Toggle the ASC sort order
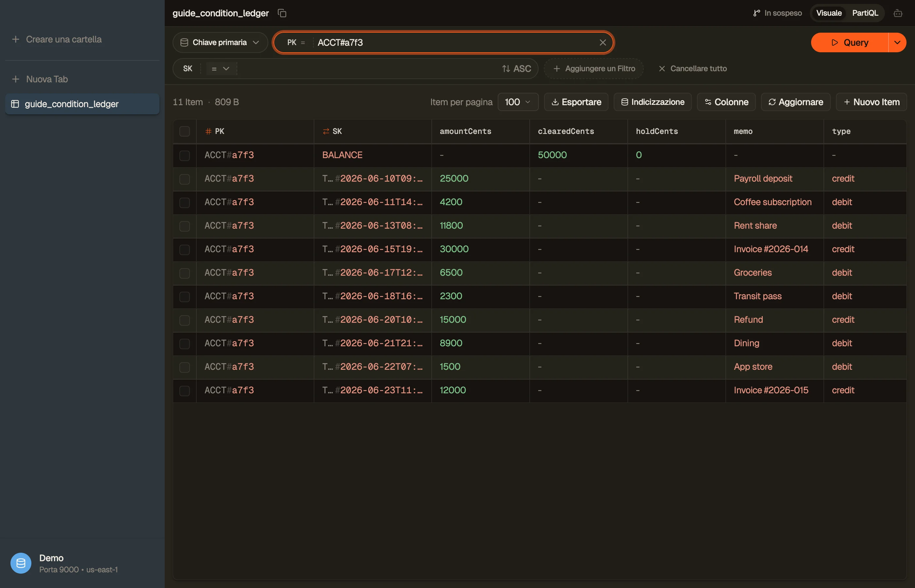This screenshot has width=915, height=588. (x=516, y=69)
